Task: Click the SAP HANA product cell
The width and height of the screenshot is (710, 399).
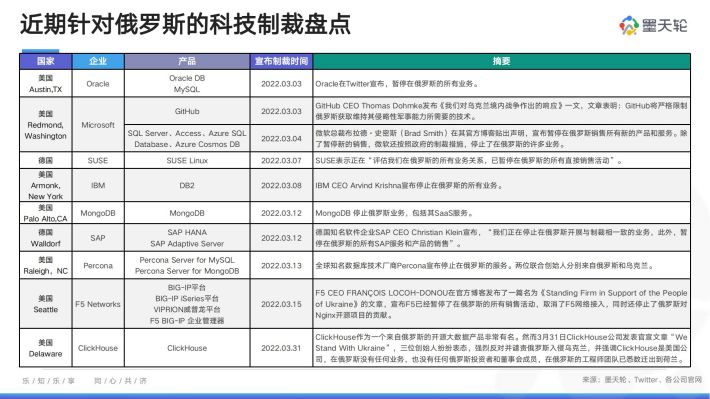Action: click(x=187, y=238)
